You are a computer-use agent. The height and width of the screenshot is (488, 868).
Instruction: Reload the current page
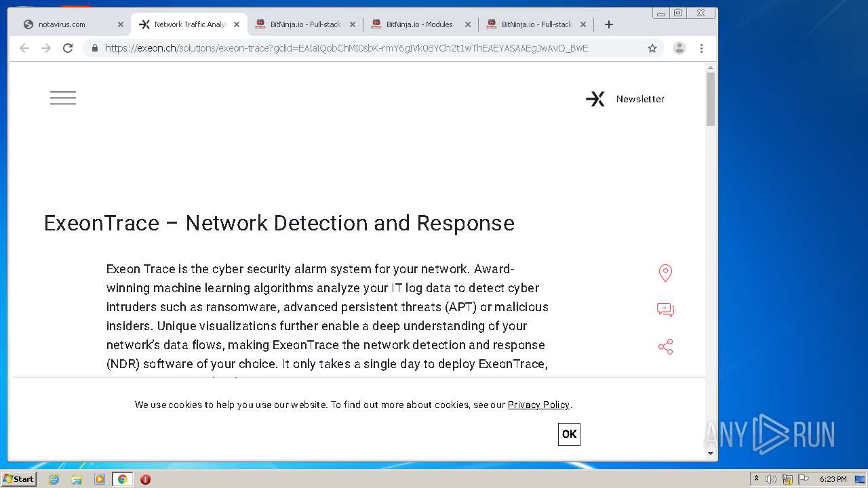[x=68, y=48]
